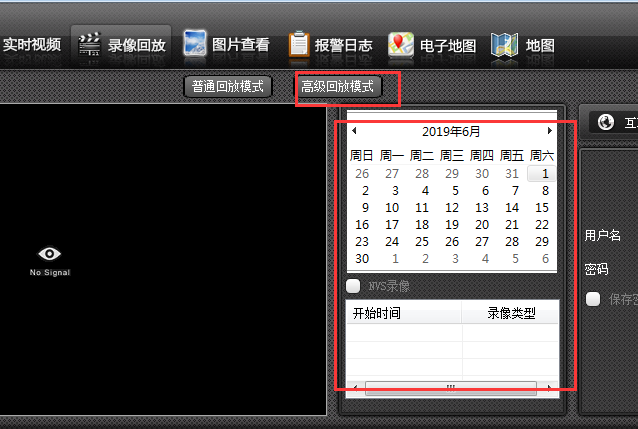Toggle the 保存密码 checkbox in the login panel
This screenshot has width=638, height=429.
click(593, 299)
